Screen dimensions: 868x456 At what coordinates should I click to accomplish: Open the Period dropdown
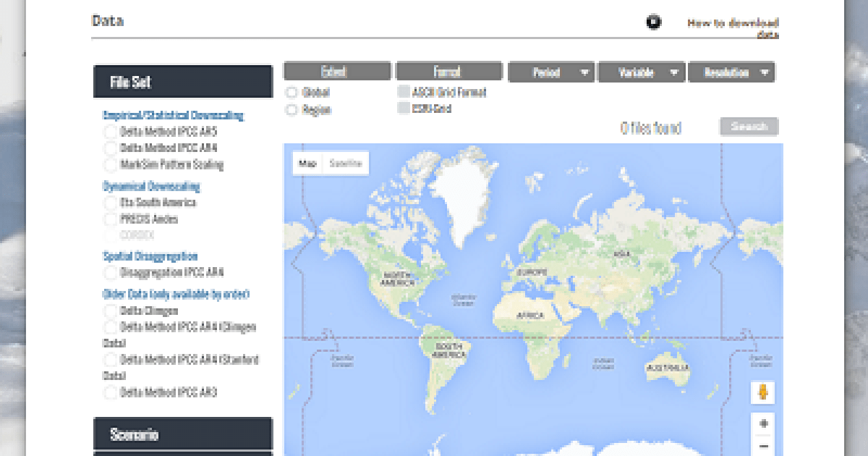coord(551,72)
